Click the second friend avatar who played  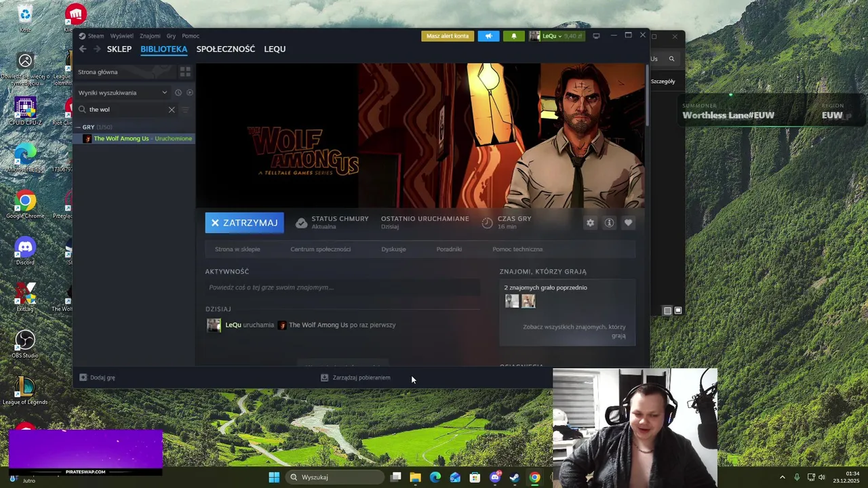528,301
